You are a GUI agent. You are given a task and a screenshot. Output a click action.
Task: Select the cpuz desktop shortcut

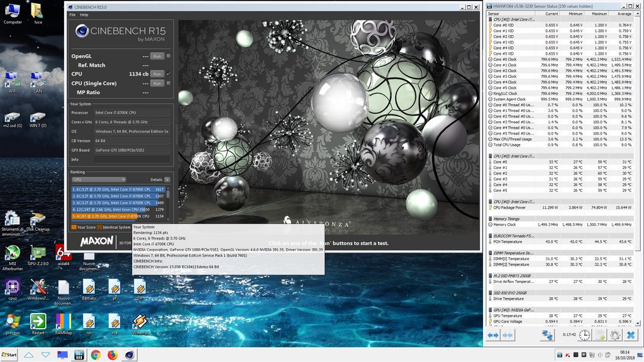(13, 290)
